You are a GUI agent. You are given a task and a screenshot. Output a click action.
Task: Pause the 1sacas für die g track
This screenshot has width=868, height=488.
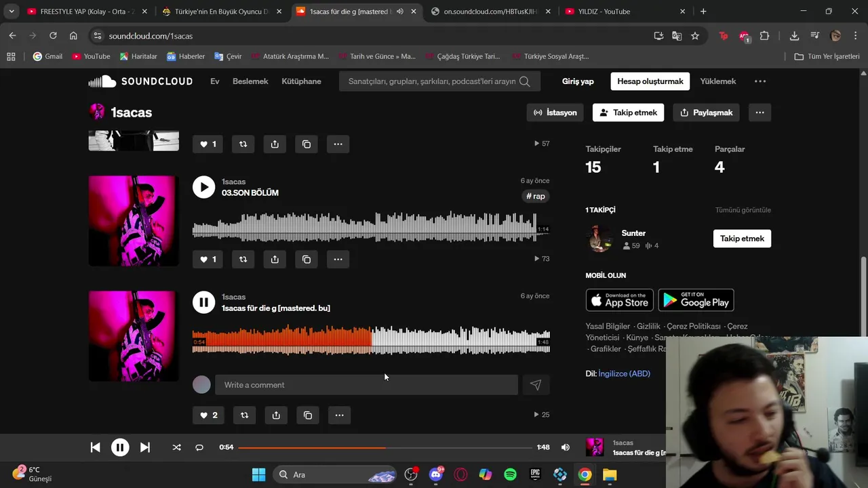[203, 302]
